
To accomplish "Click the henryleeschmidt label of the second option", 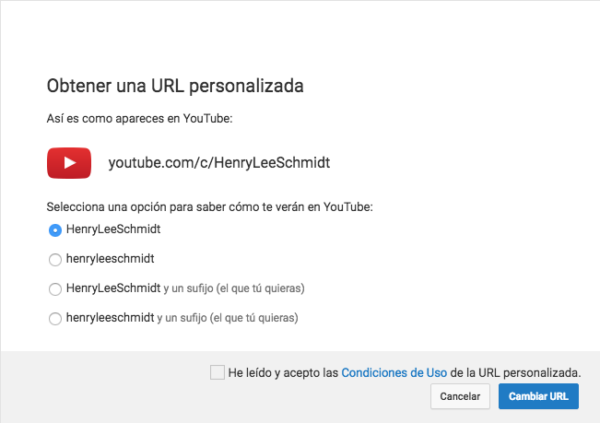I will pyautogui.click(x=110, y=259).
